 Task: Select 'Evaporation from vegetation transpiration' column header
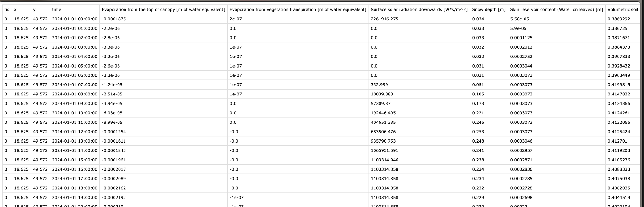tap(298, 10)
